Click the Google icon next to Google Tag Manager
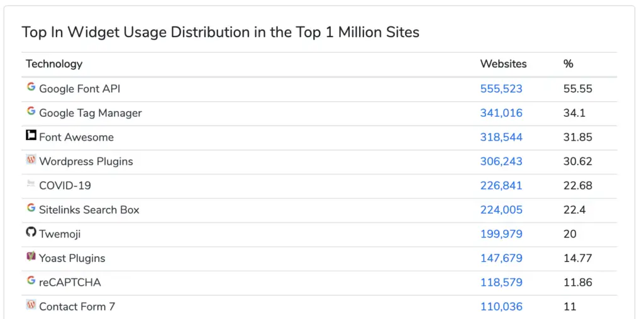 31,111
